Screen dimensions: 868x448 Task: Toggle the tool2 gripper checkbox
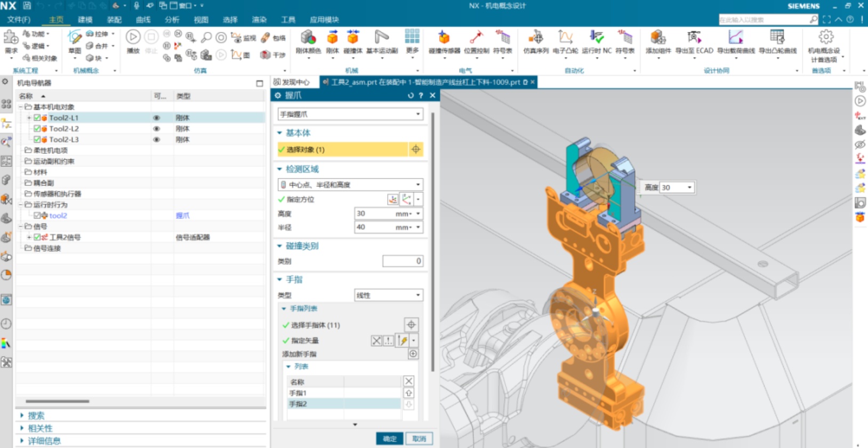click(x=37, y=216)
